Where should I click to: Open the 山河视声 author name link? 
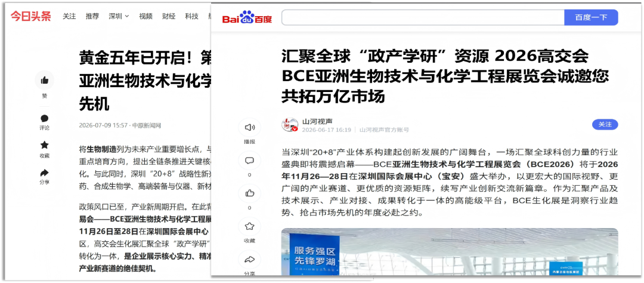(x=317, y=121)
